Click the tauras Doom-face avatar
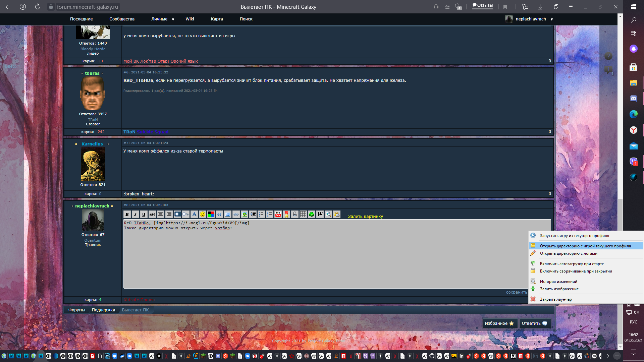Viewport: 644px width, 362px height. (x=93, y=93)
